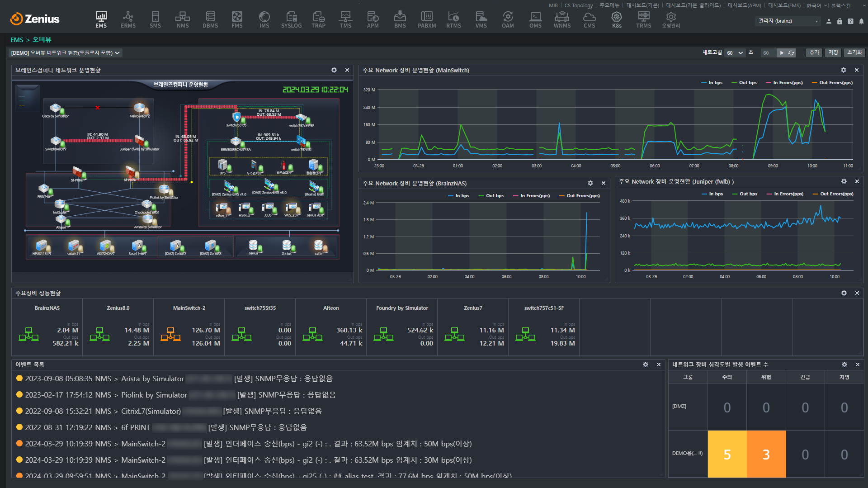Open settings gear of 이벤트 목록 panel

click(x=646, y=365)
